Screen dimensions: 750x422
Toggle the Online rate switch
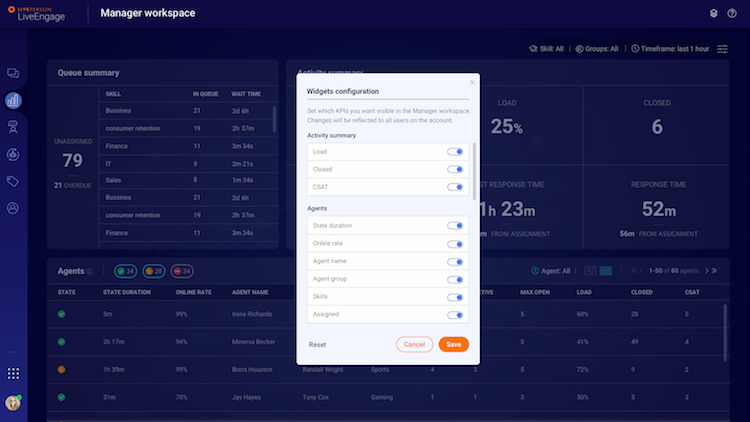[455, 244]
